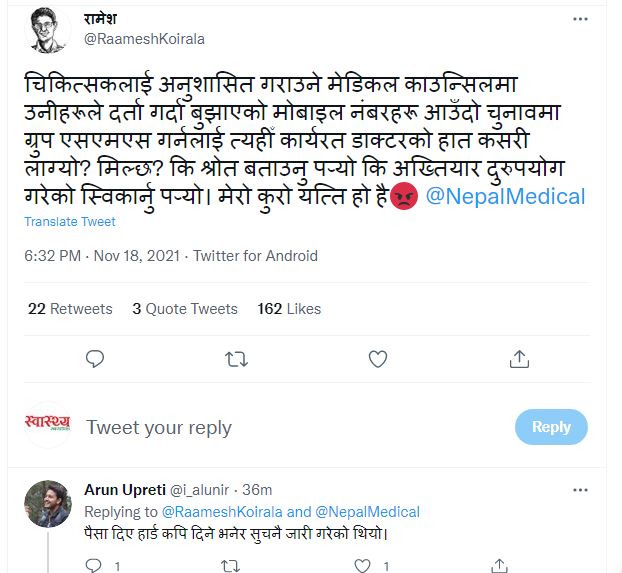The height and width of the screenshot is (573, 622).
Task: View the 3 Quote Tweets
Action: click(x=186, y=309)
